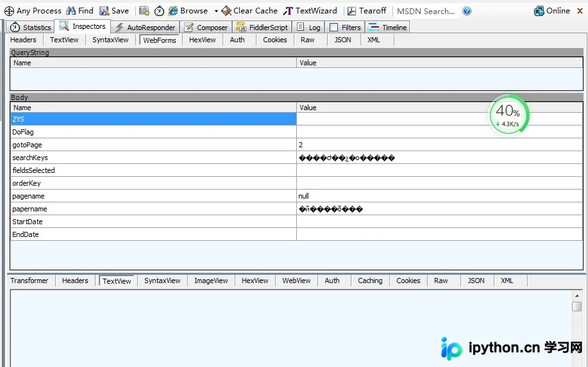Select the request XML inspector tab
This screenshot has height=367, width=588.
373,40
